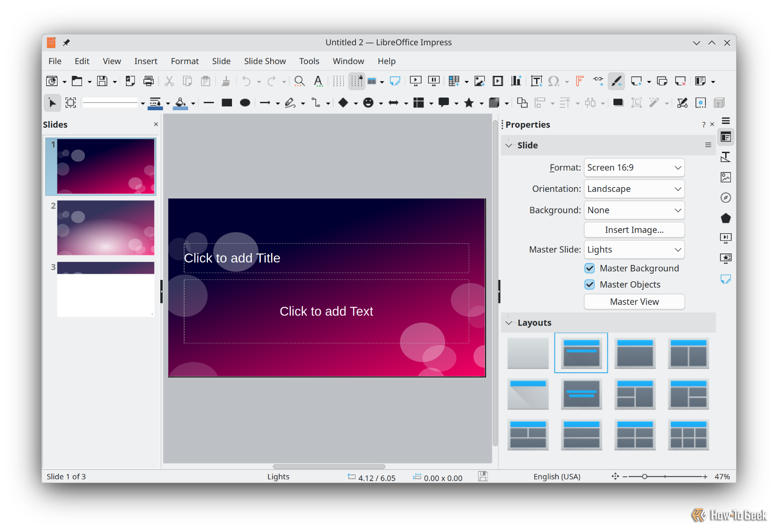Open the Slide Transition sidebar panel
This screenshot has height=532, width=778.
[726, 238]
